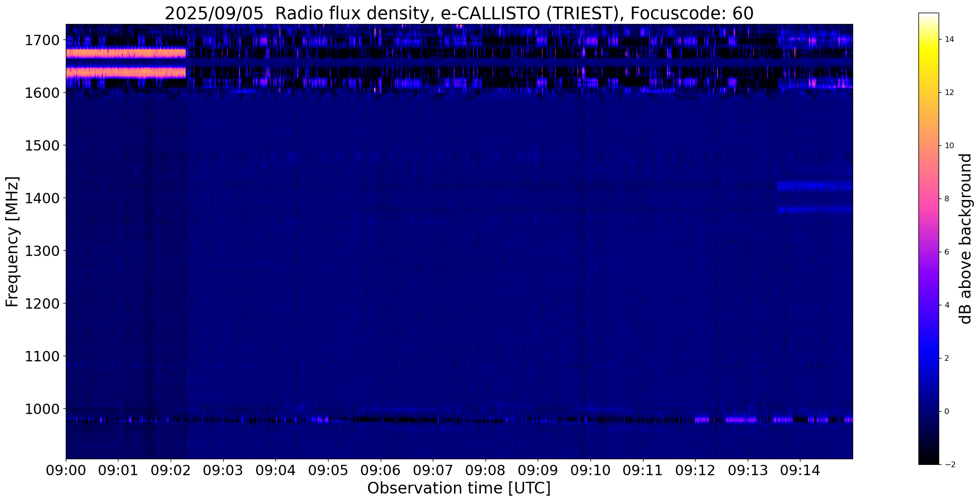Viewport: 980px width, 502px height.
Task: Click the 'Observation time [UTC]' x-axis label
Action: pos(459,488)
